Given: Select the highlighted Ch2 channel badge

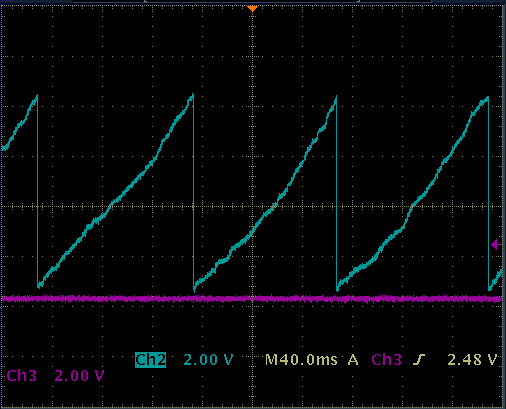Looking at the screenshot, I should 150,360.
